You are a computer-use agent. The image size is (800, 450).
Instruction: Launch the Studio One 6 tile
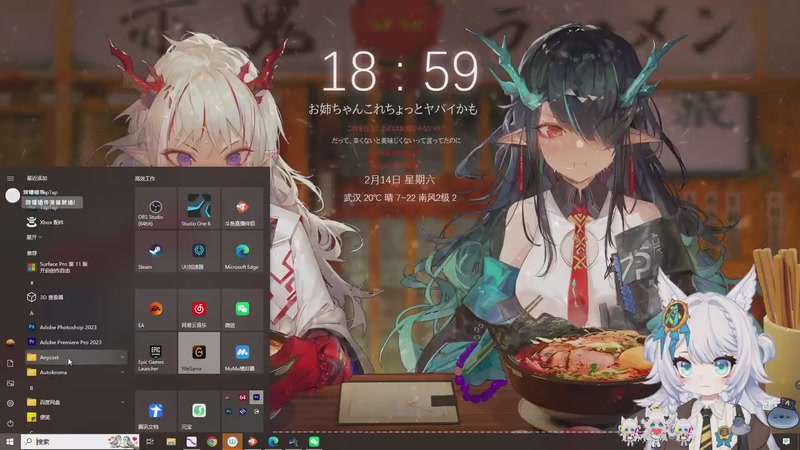pos(199,208)
